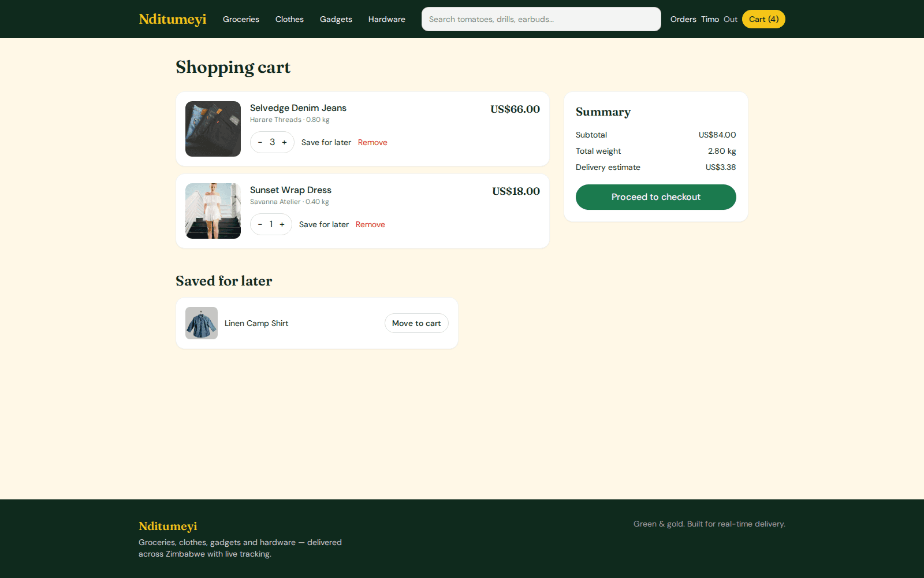924x578 pixels.
Task: Open the Sunset Wrap Dress product image
Action: tap(213, 211)
